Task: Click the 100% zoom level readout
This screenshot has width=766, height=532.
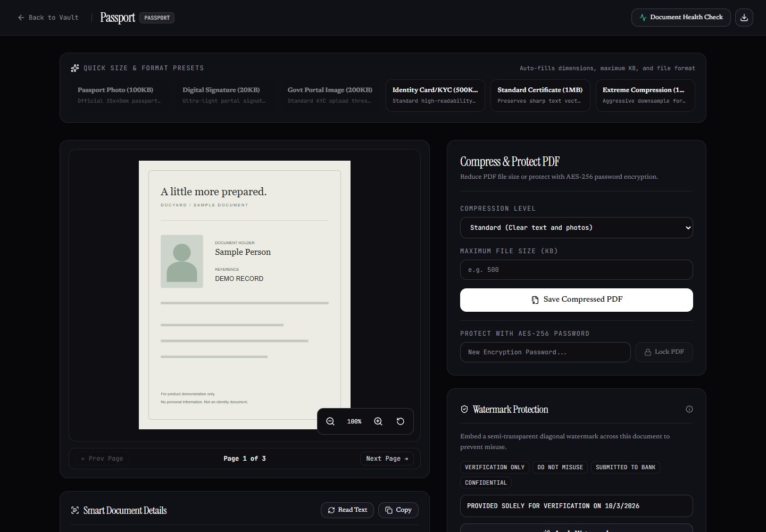Action: [x=354, y=421]
